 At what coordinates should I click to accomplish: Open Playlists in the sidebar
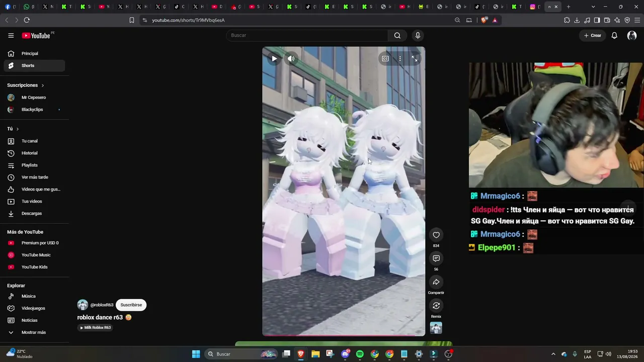pyautogui.click(x=34, y=165)
